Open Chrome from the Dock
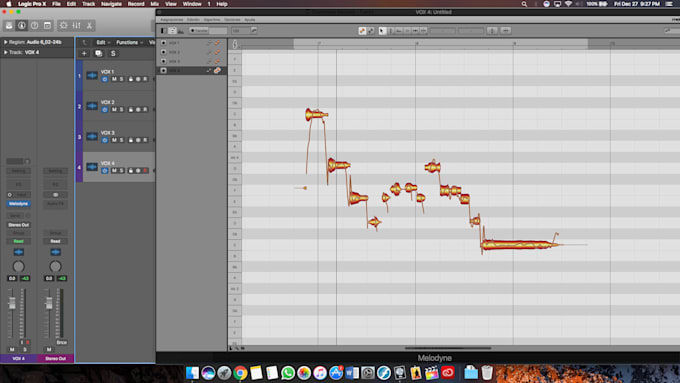Image resolution: width=680 pixels, height=383 pixels. click(x=240, y=373)
